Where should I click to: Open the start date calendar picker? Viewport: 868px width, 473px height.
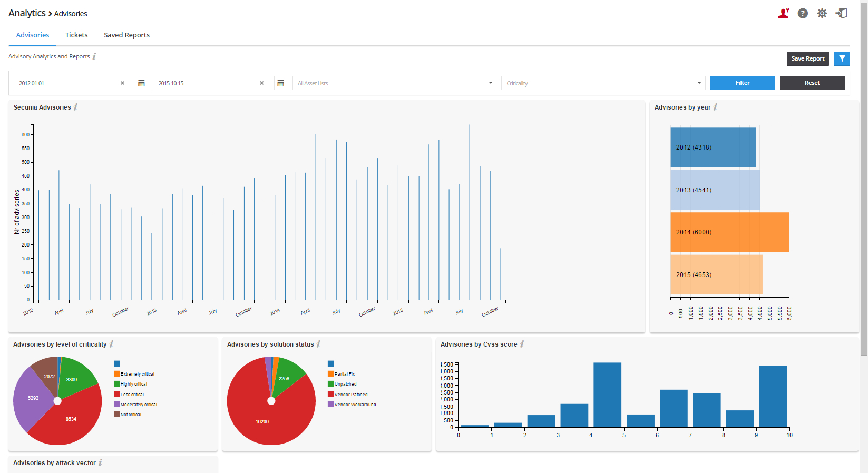click(x=141, y=83)
